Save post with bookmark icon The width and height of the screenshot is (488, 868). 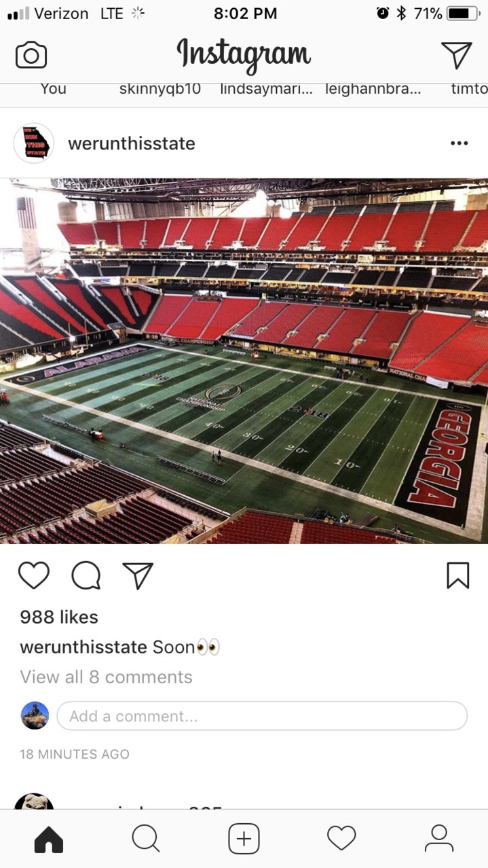point(458,576)
